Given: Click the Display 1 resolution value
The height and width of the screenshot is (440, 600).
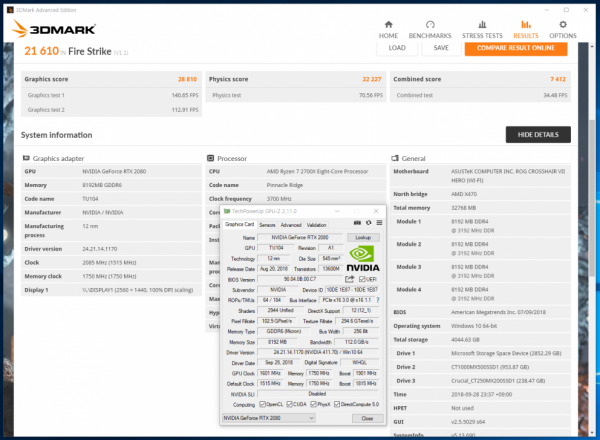Looking at the screenshot, I should (x=138, y=290).
